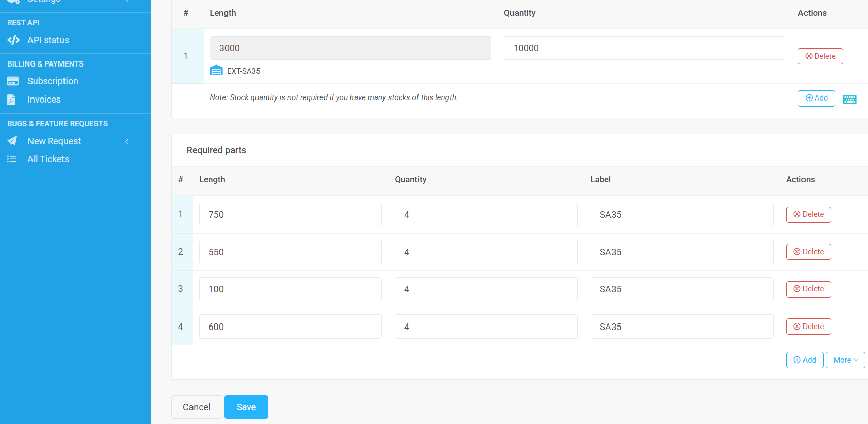
Task: Click the length field containing 550
Action: pos(291,252)
